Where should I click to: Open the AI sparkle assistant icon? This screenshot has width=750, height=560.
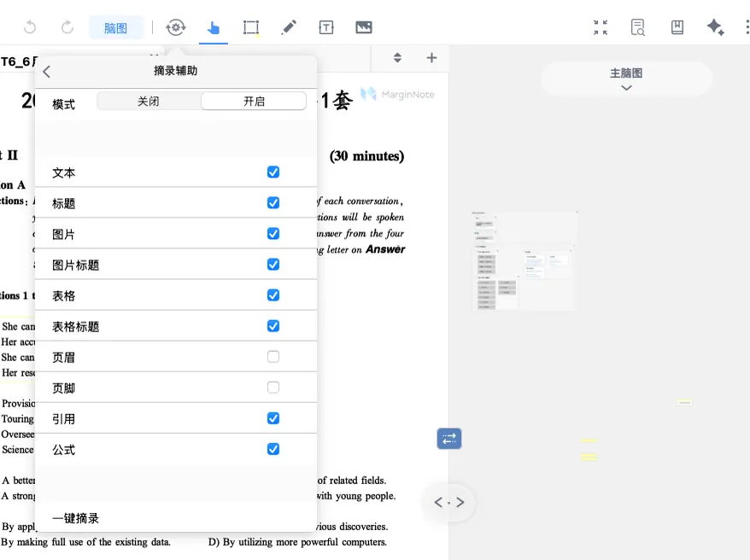coord(716,27)
